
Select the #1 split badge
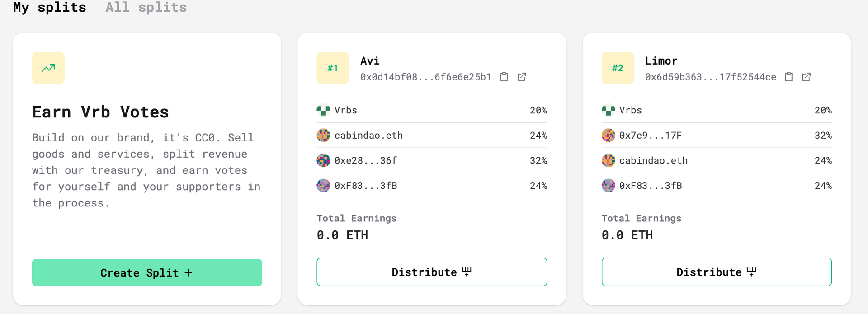[x=333, y=68]
